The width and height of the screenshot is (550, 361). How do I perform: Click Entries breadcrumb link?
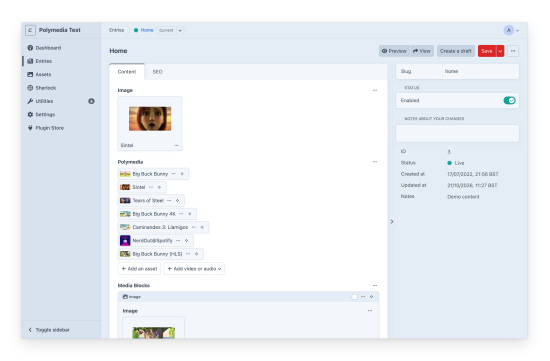[x=116, y=30]
